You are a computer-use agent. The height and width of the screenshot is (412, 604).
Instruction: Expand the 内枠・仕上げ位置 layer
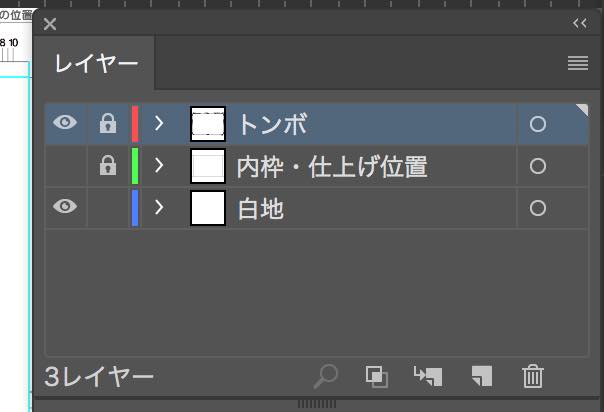point(159,166)
